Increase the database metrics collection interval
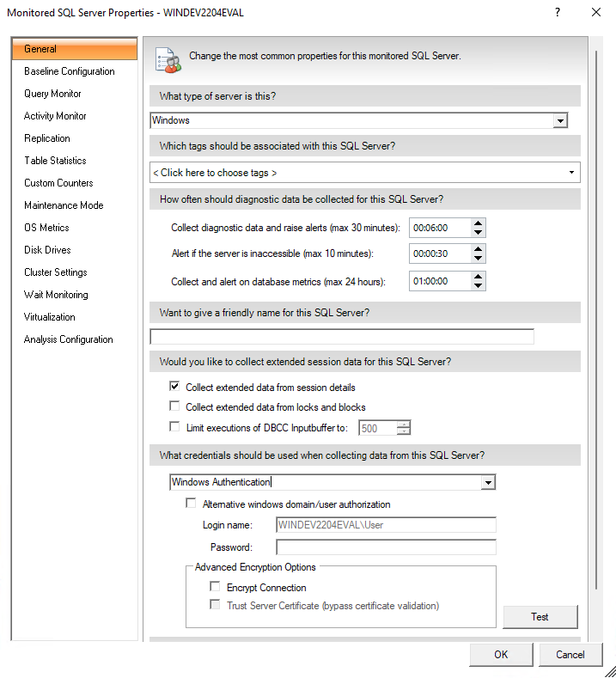 [x=479, y=276]
